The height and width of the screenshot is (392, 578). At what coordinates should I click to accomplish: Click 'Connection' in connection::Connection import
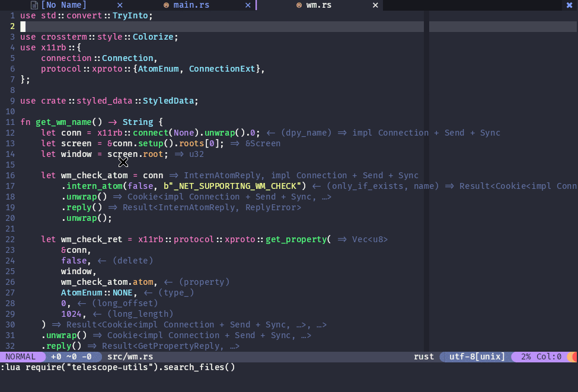pyautogui.click(x=127, y=59)
